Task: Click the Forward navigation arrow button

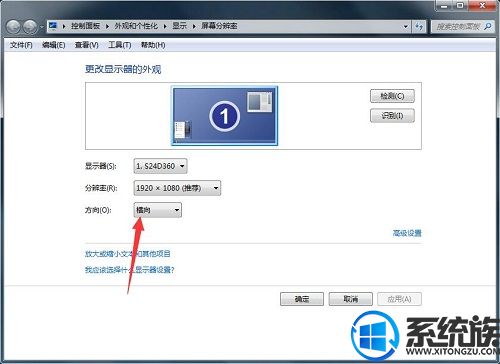Action: pyautogui.click(x=30, y=26)
